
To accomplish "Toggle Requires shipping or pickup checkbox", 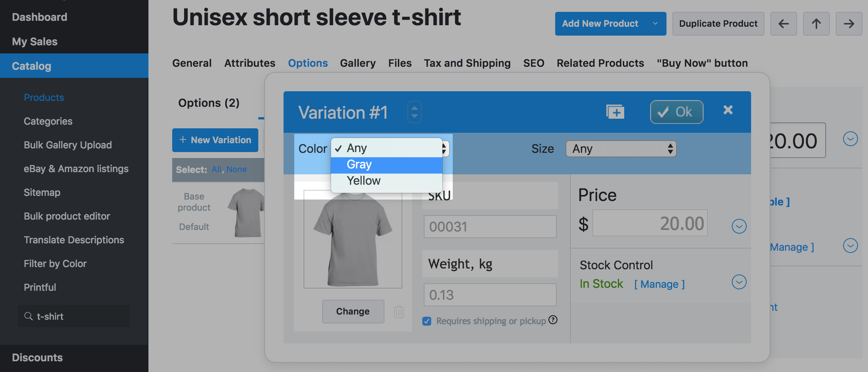I will [x=427, y=321].
